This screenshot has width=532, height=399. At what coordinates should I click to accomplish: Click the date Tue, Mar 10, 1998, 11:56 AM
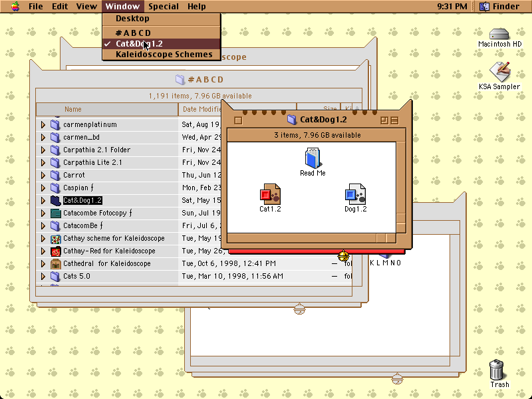(232, 276)
